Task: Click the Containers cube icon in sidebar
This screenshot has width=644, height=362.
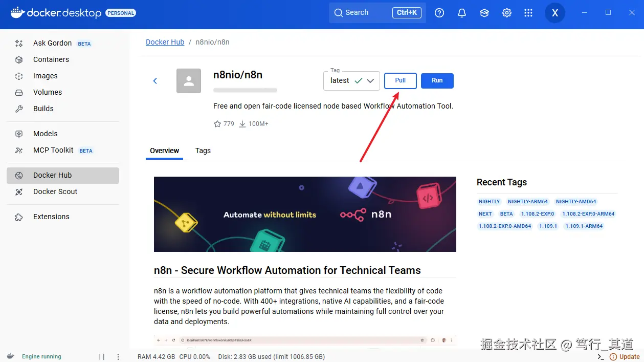Action: point(19,59)
